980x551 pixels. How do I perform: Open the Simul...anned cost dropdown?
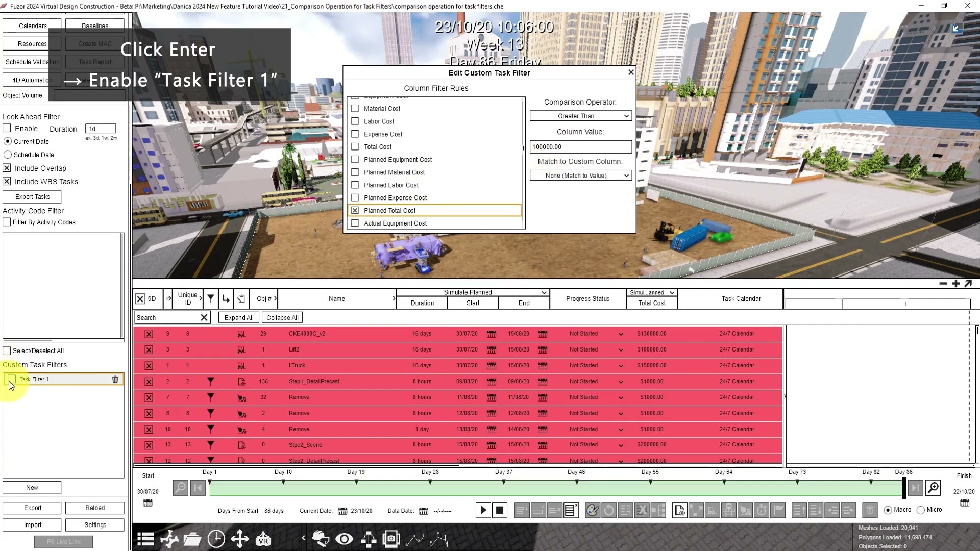(x=652, y=292)
